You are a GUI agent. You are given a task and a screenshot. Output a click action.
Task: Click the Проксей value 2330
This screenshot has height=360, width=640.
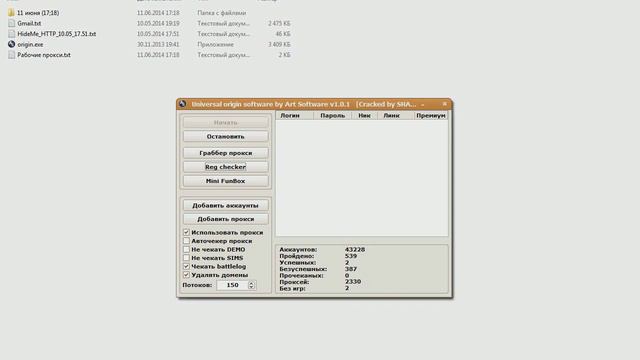(x=353, y=282)
